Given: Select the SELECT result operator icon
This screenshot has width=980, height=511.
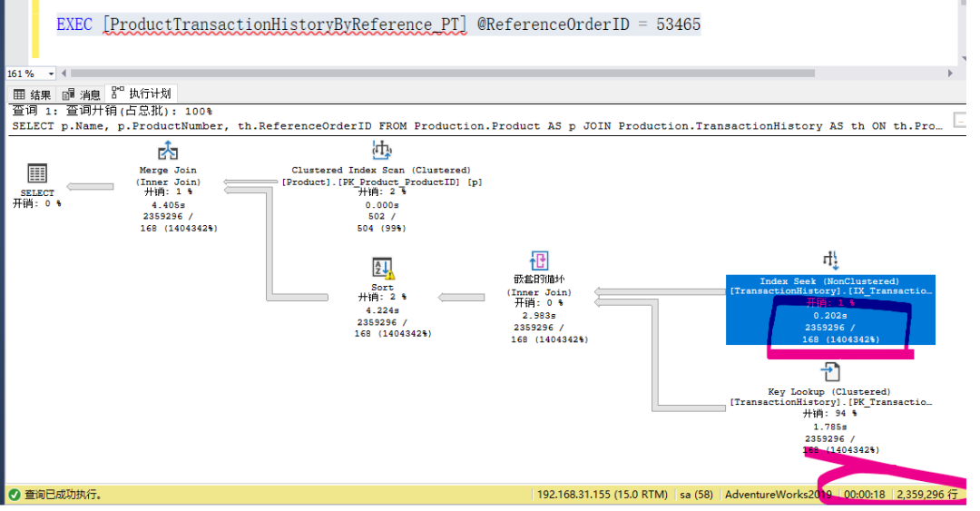Looking at the screenshot, I should click(x=37, y=174).
